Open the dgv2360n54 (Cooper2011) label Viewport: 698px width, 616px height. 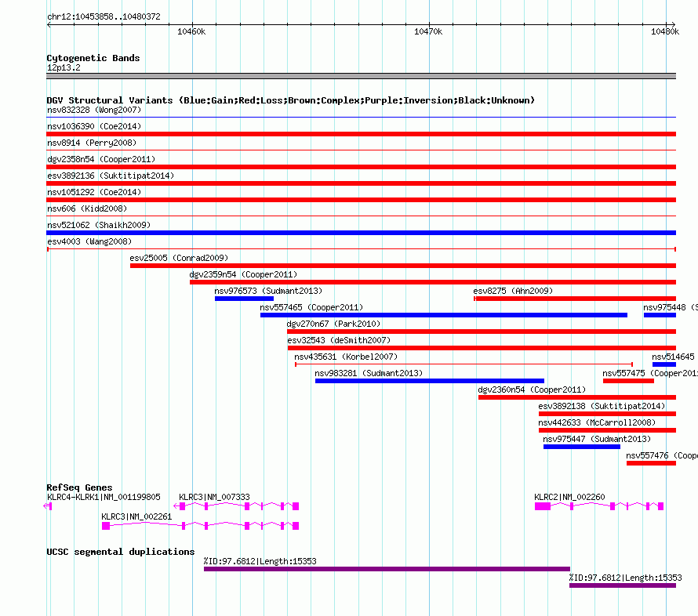pyautogui.click(x=532, y=390)
